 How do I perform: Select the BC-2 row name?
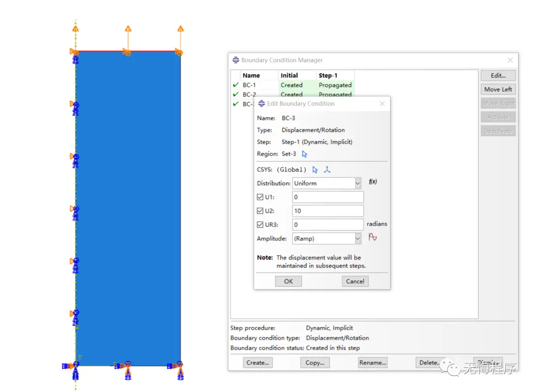click(x=249, y=94)
